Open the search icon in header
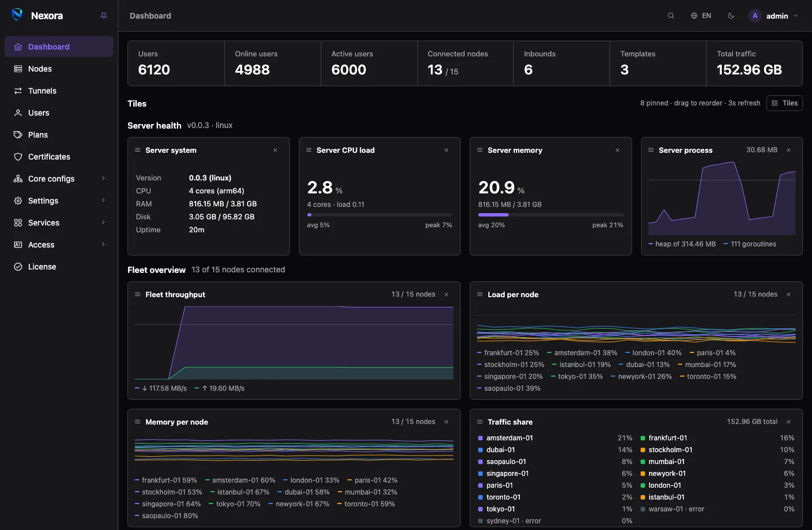This screenshot has height=530, width=812. click(x=671, y=16)
